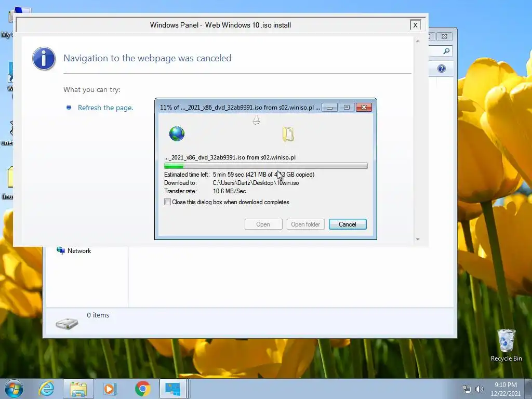Click the Windows Panel title bar text
532x399 pixels.
(x=220, y=25)
